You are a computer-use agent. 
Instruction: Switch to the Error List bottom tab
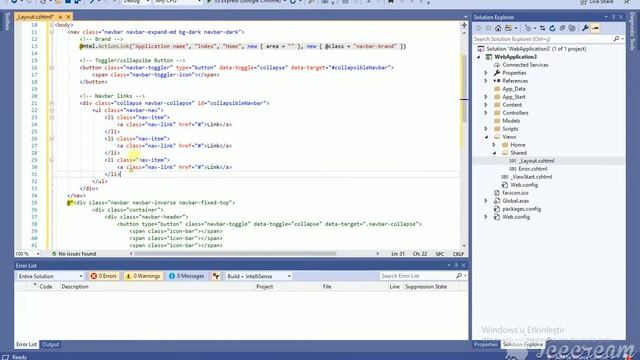(x=27, y=344)
